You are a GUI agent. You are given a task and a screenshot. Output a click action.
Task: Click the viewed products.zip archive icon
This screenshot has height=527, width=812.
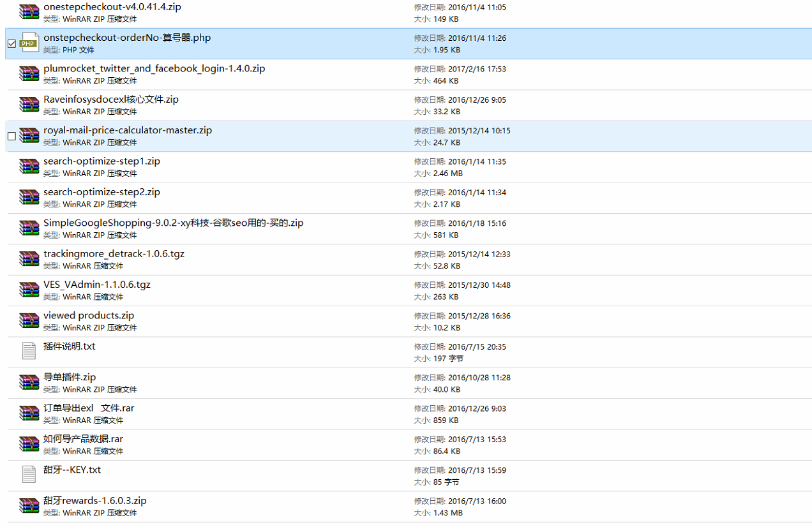[x=29, y=321]
